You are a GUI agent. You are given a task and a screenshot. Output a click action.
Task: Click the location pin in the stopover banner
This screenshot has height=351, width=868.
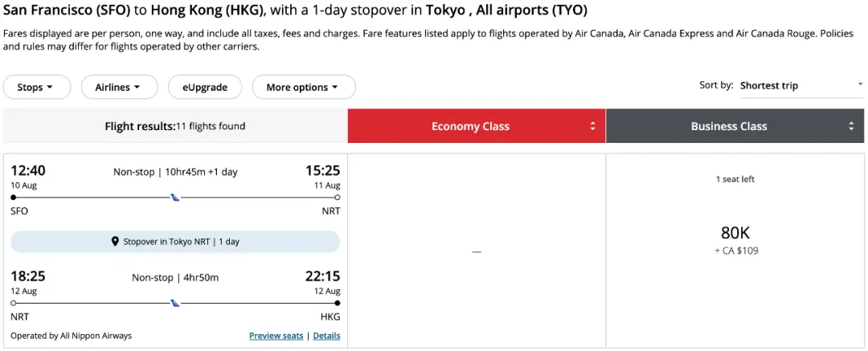115,242
